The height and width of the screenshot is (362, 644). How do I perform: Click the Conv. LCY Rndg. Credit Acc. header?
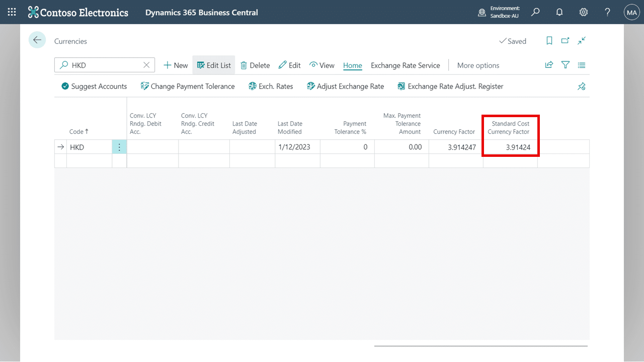[x=198, y=124]
